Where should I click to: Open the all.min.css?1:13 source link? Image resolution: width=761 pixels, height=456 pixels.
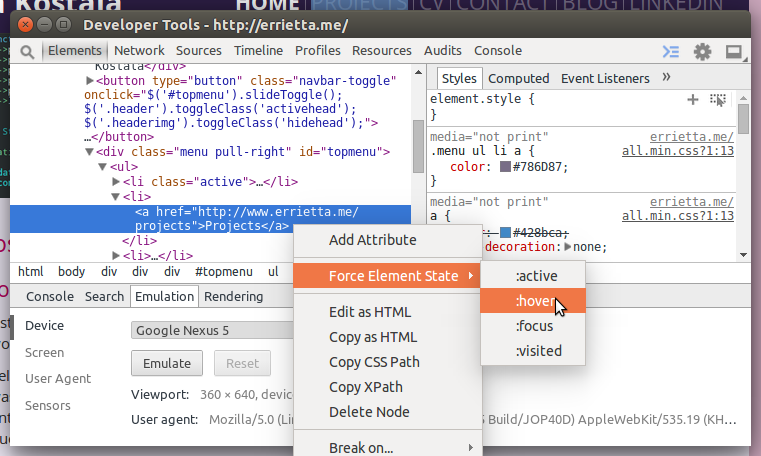[678, 151]
